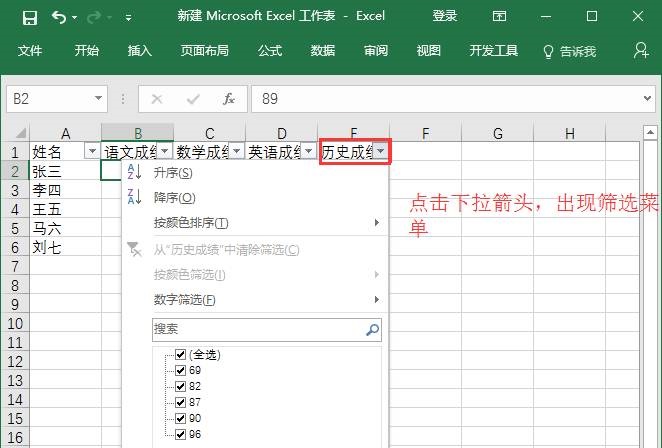662x448 pixels.
Task: Open the 数据 ribbon tab
Action: tap(323, 51)
